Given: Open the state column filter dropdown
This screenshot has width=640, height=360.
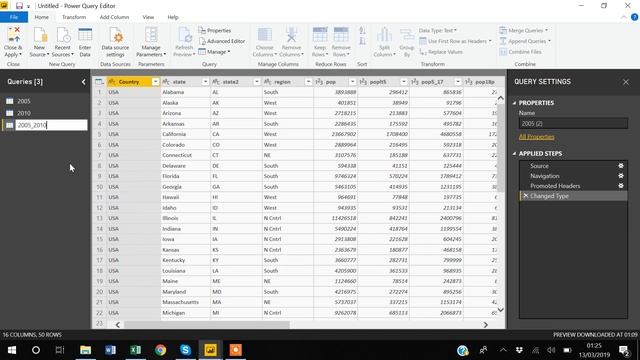Looking at the screenshot, I should 205,82.
